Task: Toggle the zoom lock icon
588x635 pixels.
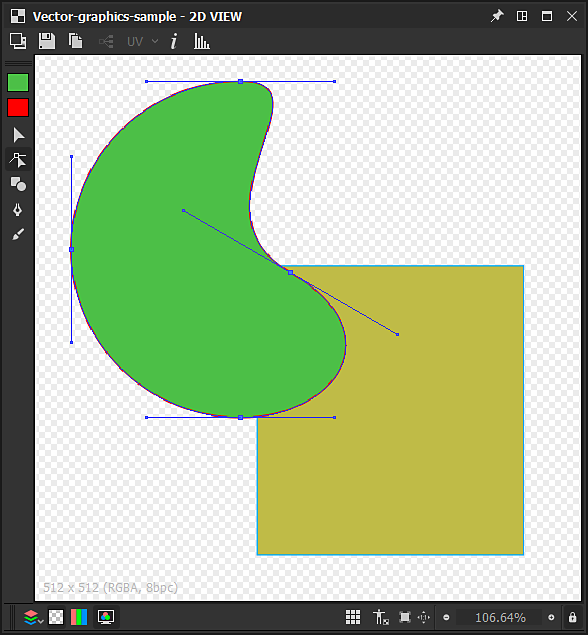Action: click(x=572, y=617)
